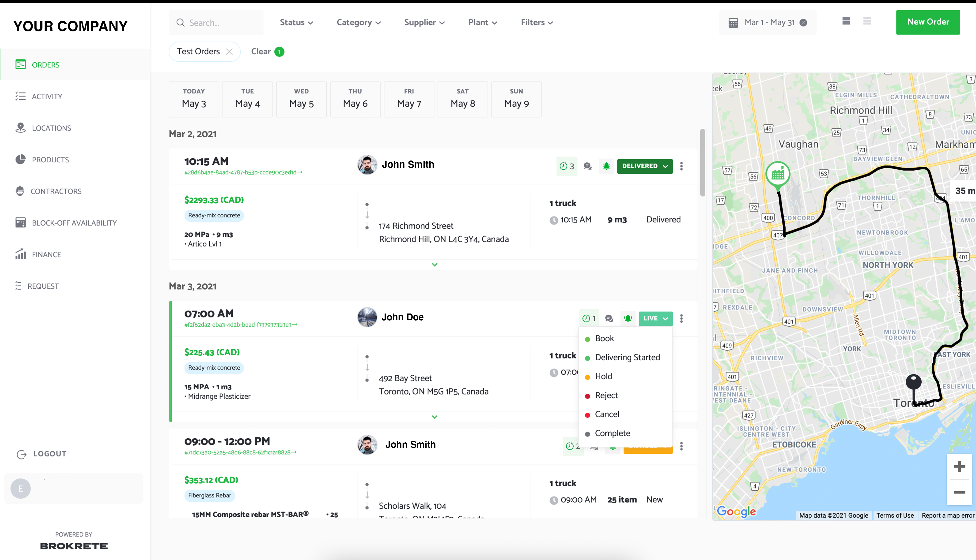Select the card view layout icon
Screen dimensions: 976x560
[846, 21]
